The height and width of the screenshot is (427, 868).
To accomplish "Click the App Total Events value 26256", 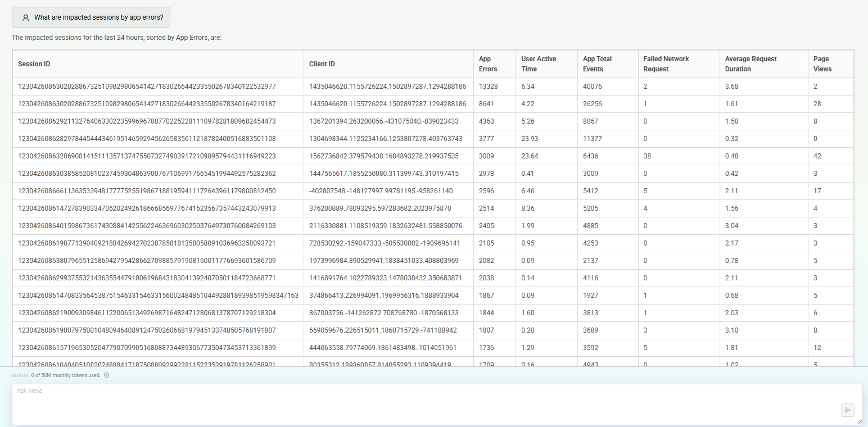I will pos(593,104).
